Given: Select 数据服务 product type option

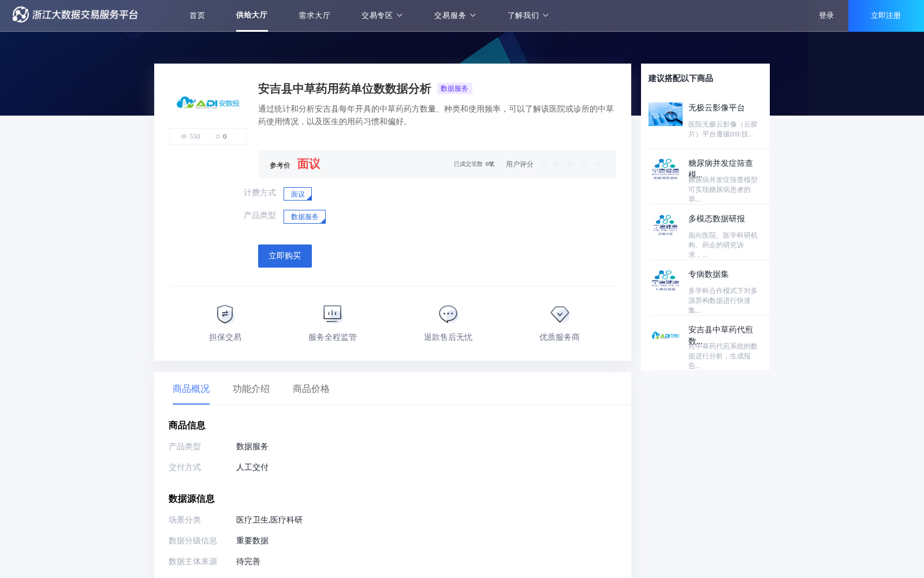Looking at the screenshot, I should point(304,217).
